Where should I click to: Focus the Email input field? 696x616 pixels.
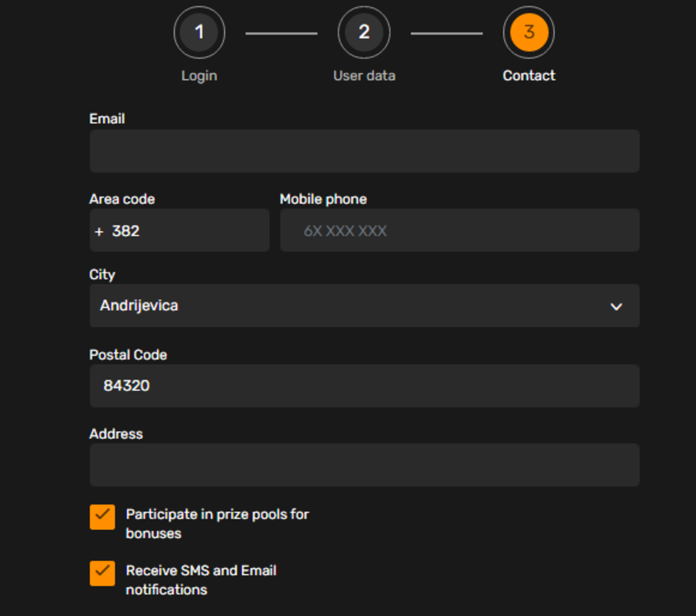coord(364,151)
